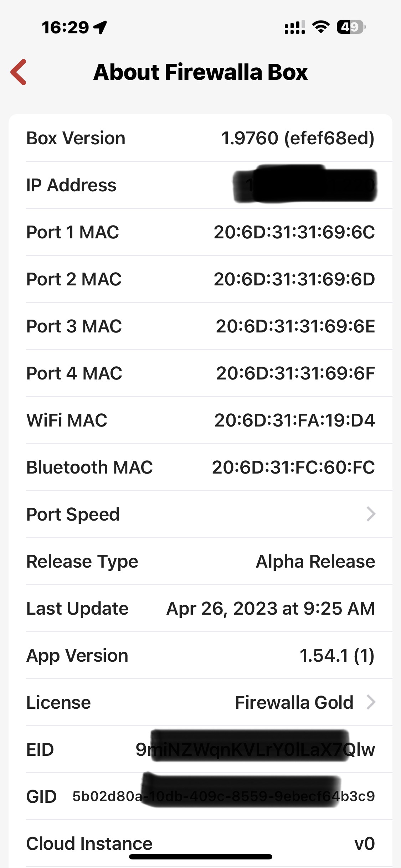The height and width of the screenshot is (868, 401).
Task: Tap the Firewalla Gold license value
Action: 294,702
